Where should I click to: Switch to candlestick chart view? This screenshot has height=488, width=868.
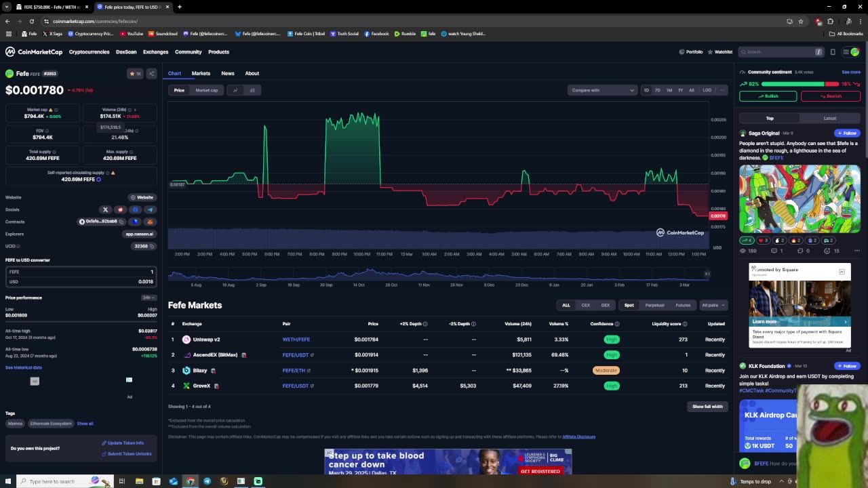pos(252,90)
